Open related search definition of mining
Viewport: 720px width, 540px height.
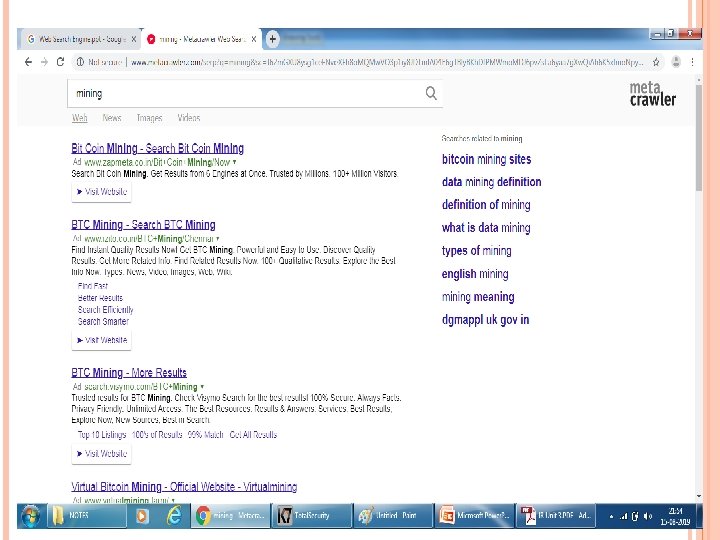pos(486,205)
